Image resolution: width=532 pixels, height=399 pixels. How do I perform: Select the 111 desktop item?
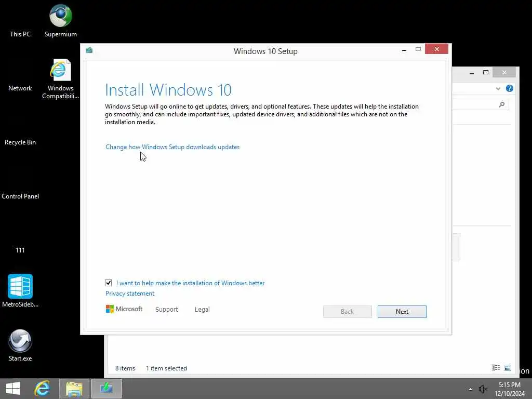point(20,250)
